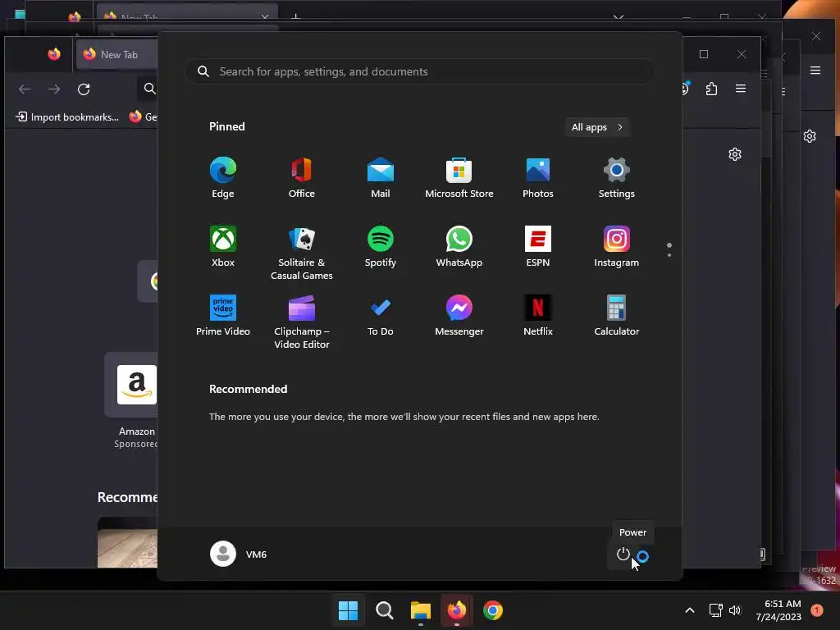Viewport: 840px width, 630px height.
Task: Click Import bookmarks in Firefox
Action: [x=67, y=116]
